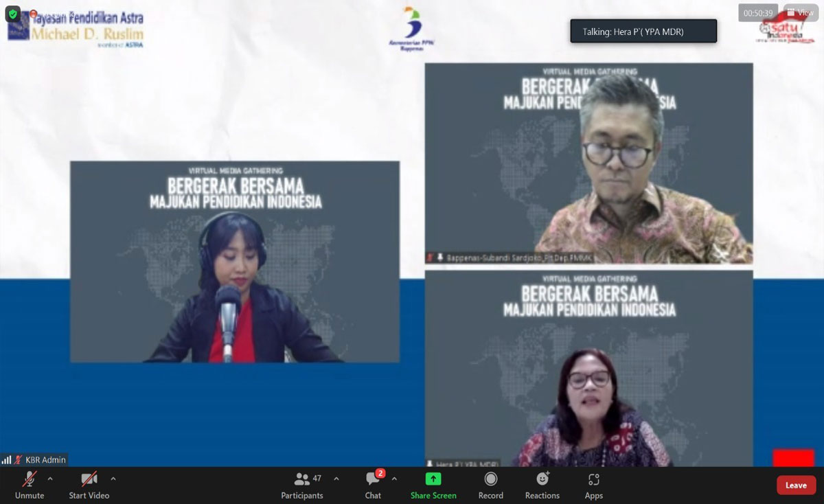This screenshot has height=504, width=824.
Task: Expand chat options chevron
Action: [394, 479]
